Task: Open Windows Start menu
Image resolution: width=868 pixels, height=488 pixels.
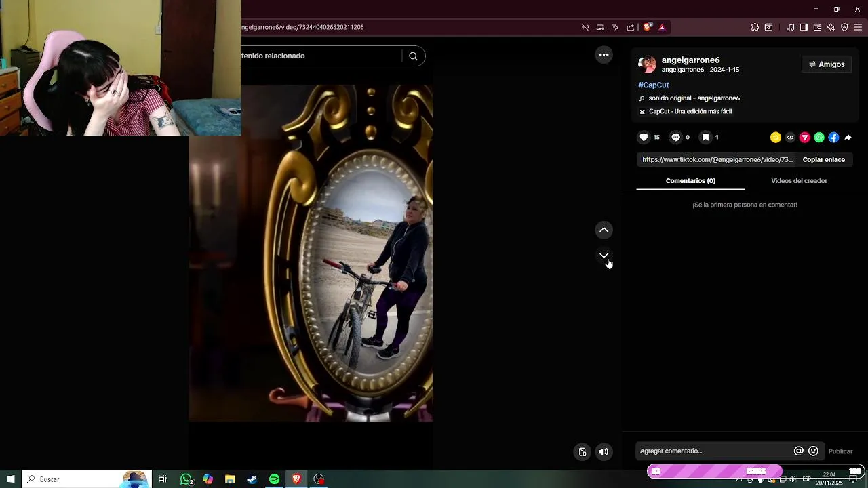Action: point(10,479)
